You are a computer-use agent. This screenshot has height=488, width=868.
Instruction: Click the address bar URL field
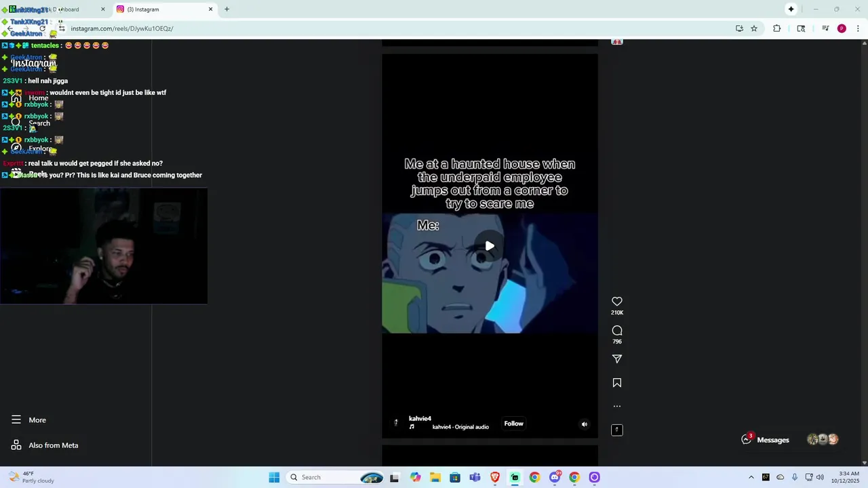393,28
